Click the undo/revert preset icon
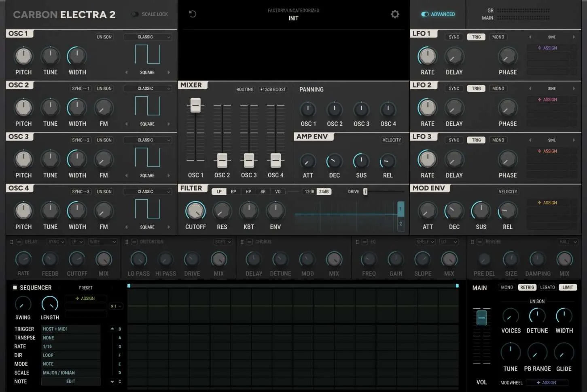Image resolution: width=587 pixels, height=392 pixels. coord(193,14)
